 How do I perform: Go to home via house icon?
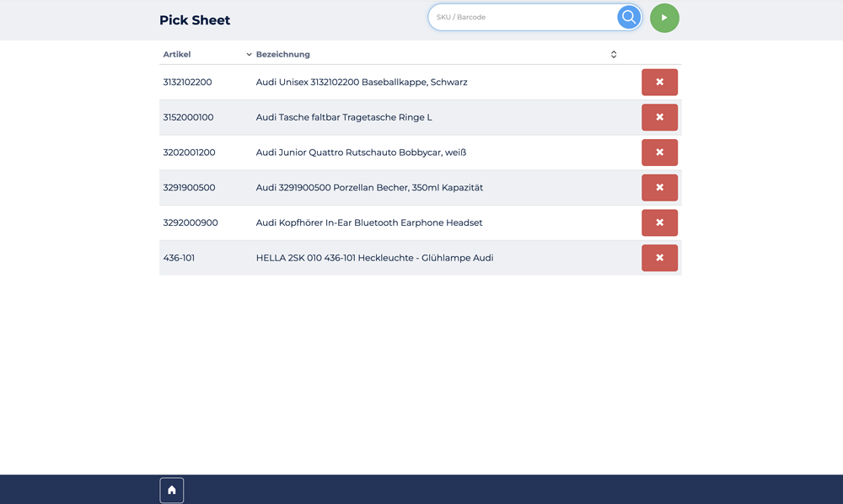[172, 490]
